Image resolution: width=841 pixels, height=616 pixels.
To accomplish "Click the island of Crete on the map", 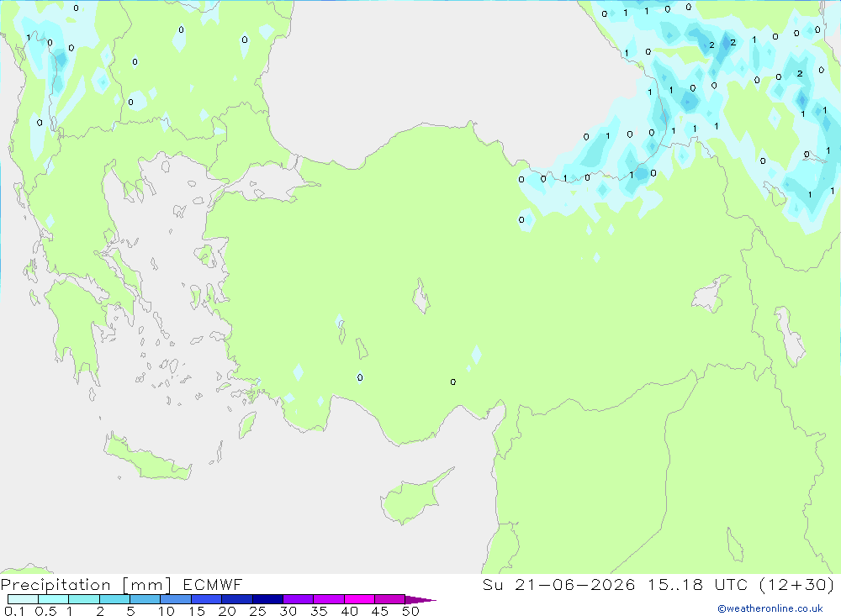I will 147,458.
